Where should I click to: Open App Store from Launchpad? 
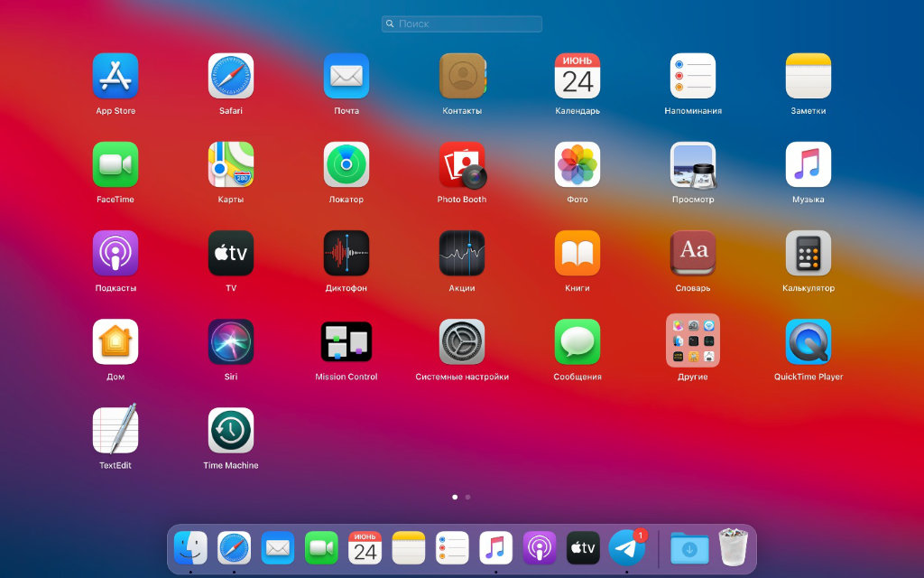(x=115, y=76)
